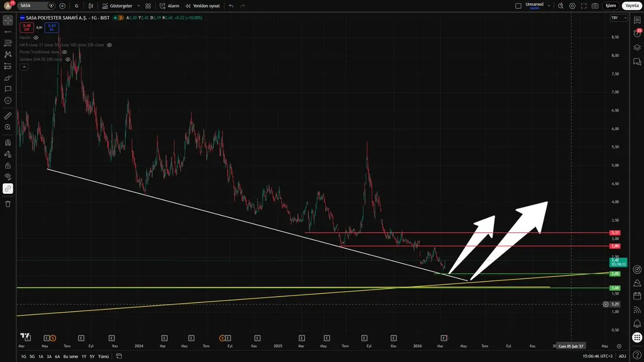
Task: Toggle the ADJ adjusted data button
Action: [x=622, y=356]
